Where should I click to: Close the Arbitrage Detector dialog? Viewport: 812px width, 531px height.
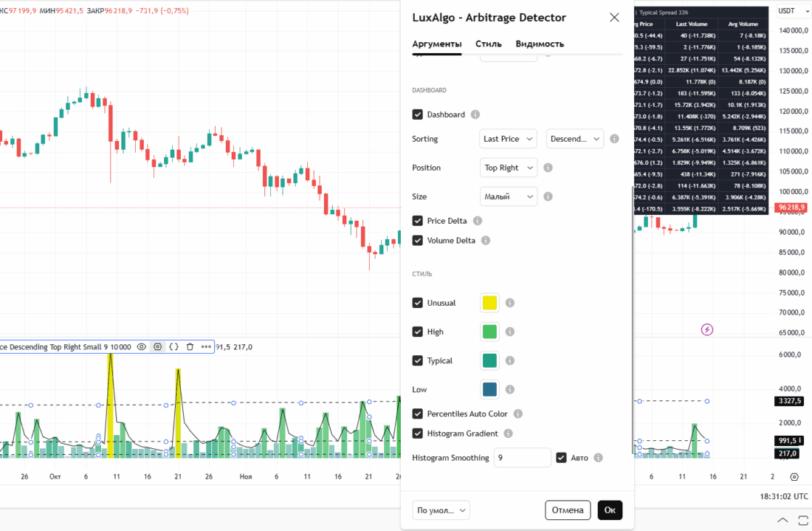click(614, 18)
